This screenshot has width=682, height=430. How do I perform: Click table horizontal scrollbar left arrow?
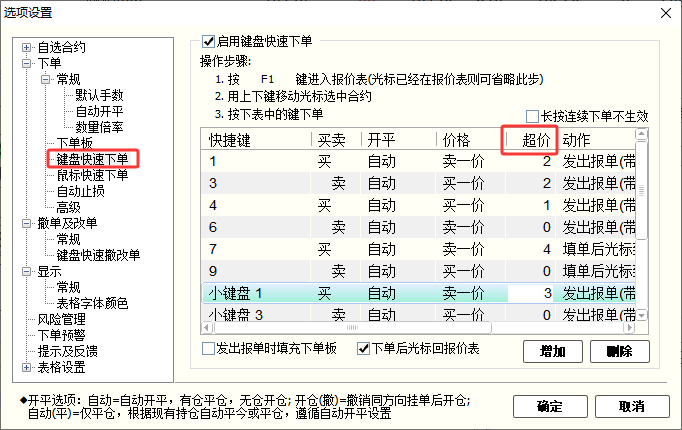pos(207,327)
